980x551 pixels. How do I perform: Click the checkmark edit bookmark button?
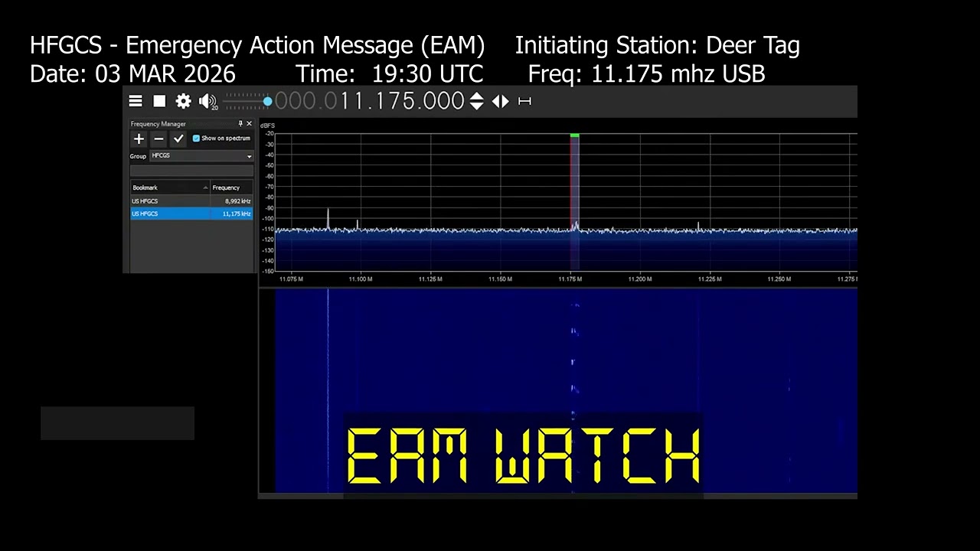pos(178,139)
